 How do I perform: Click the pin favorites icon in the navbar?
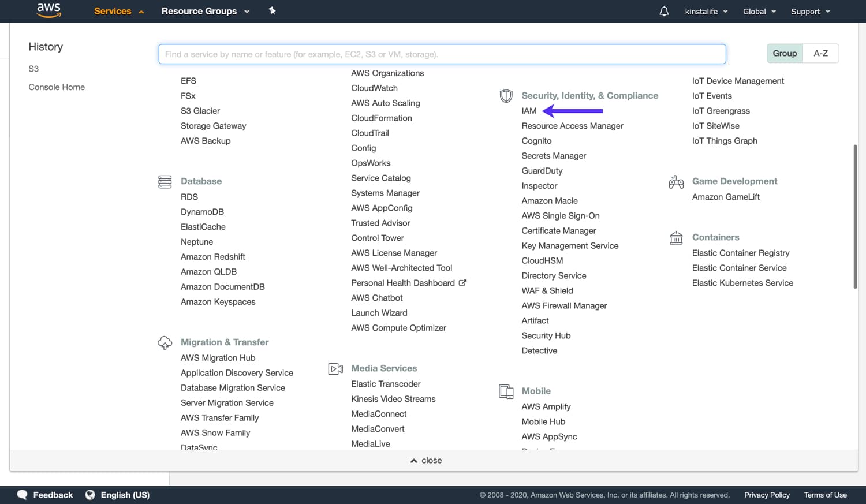pyautogui.click(x=272, y=11)
